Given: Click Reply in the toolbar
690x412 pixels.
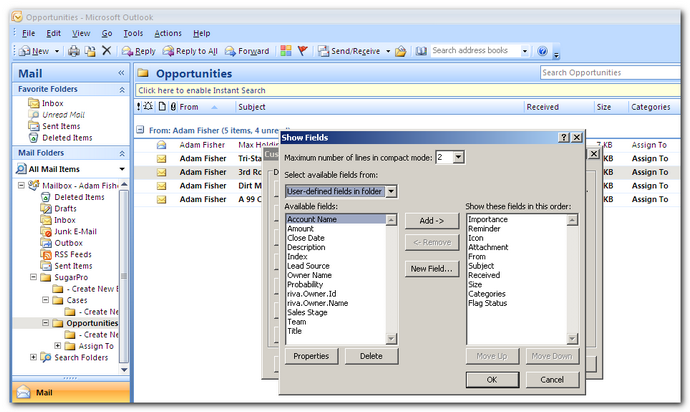Looking at the screenshot, I should (x=139, y=51).
